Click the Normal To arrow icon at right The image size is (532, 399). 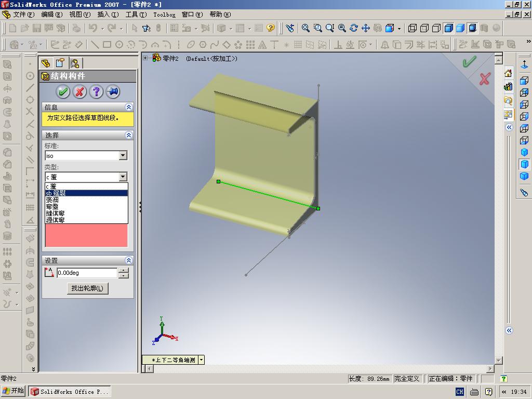tap(525, 64)
